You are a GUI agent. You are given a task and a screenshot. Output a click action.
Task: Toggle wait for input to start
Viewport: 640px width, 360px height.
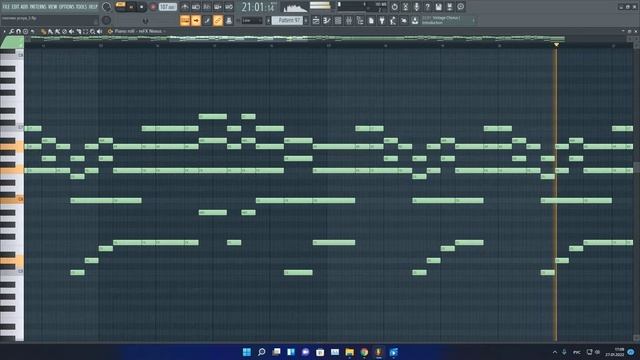click(x=196, y=7)
